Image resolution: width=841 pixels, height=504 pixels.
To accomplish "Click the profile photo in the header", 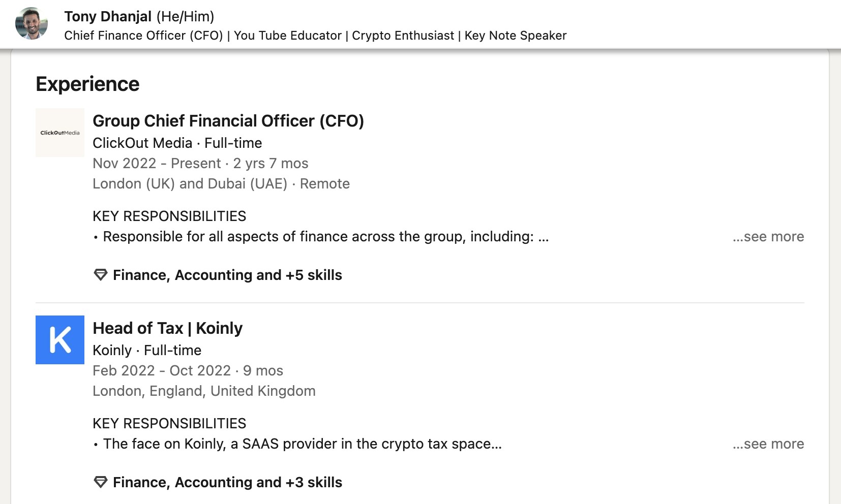I will [x=32, y=24].
